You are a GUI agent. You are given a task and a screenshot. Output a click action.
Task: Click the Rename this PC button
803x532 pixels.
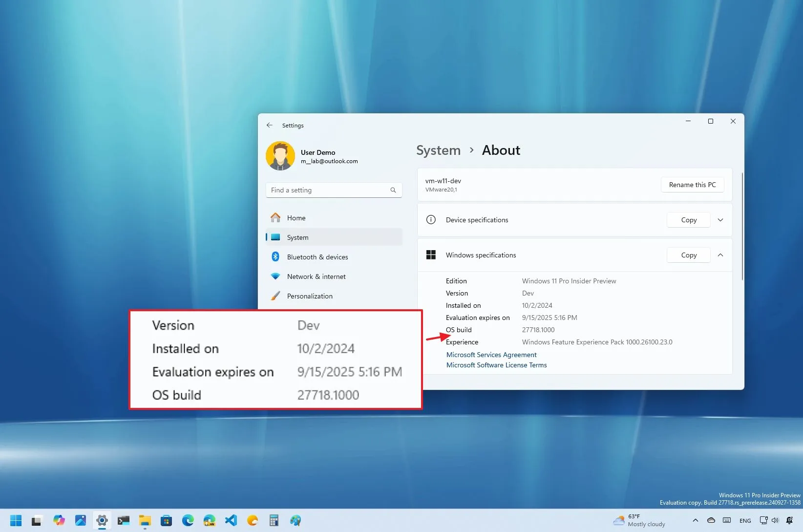(x=692, y=185)
